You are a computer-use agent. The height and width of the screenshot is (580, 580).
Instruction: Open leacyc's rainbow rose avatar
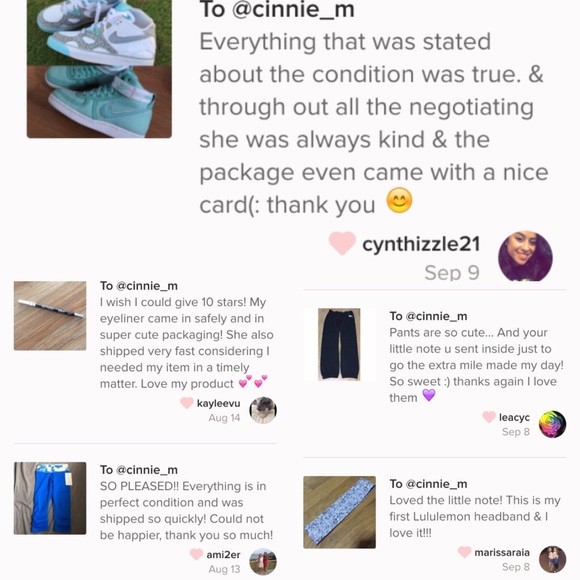point(552,424)
